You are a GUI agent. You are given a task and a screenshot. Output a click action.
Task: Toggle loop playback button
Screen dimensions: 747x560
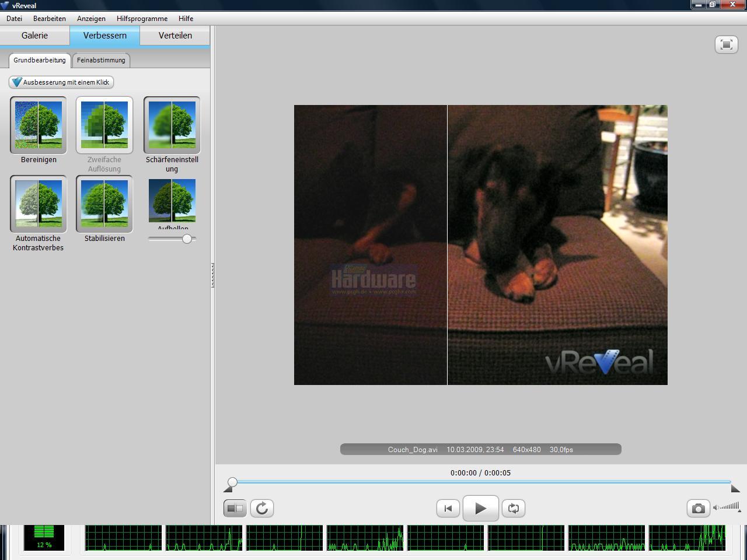514,508
